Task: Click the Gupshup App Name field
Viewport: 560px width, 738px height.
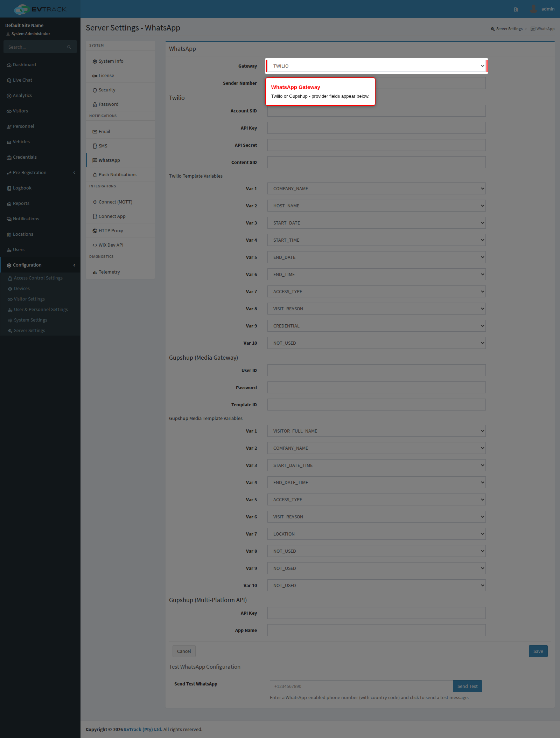Action: coord(377,630)
